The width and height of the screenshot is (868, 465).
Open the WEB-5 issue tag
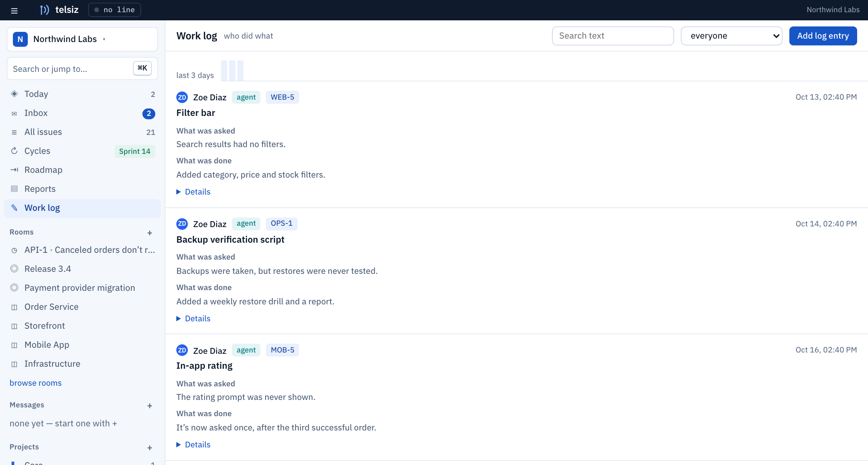click(282, 97)
